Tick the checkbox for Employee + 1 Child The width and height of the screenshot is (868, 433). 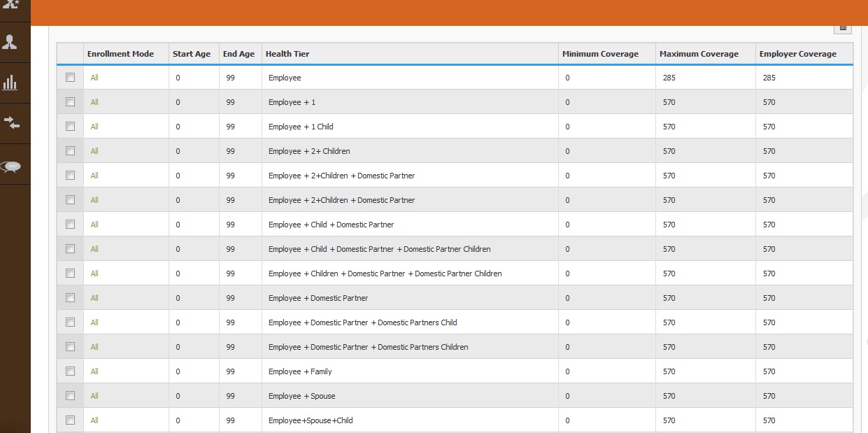[x=70, y=127]
